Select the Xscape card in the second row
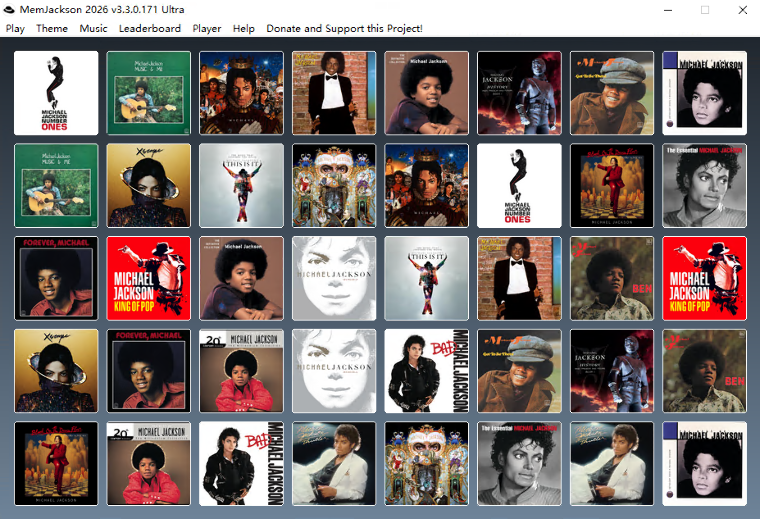The image size is (760, 519). [x=149, y=186]
